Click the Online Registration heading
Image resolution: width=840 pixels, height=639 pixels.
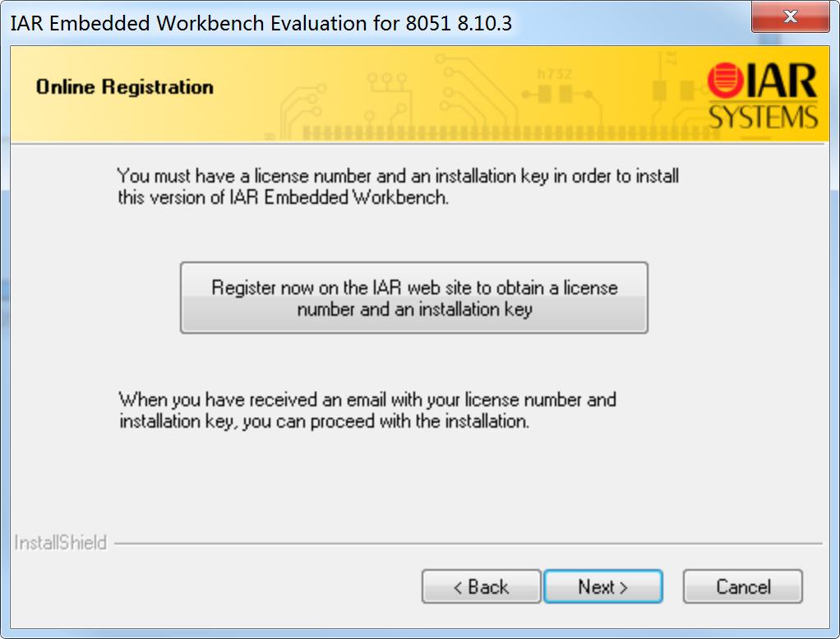(124, 87)
